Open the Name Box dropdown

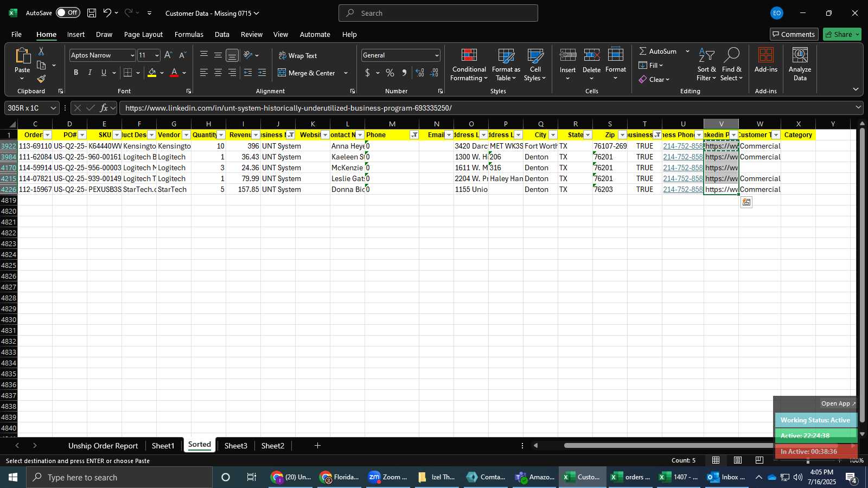click(x=53, y=108)
